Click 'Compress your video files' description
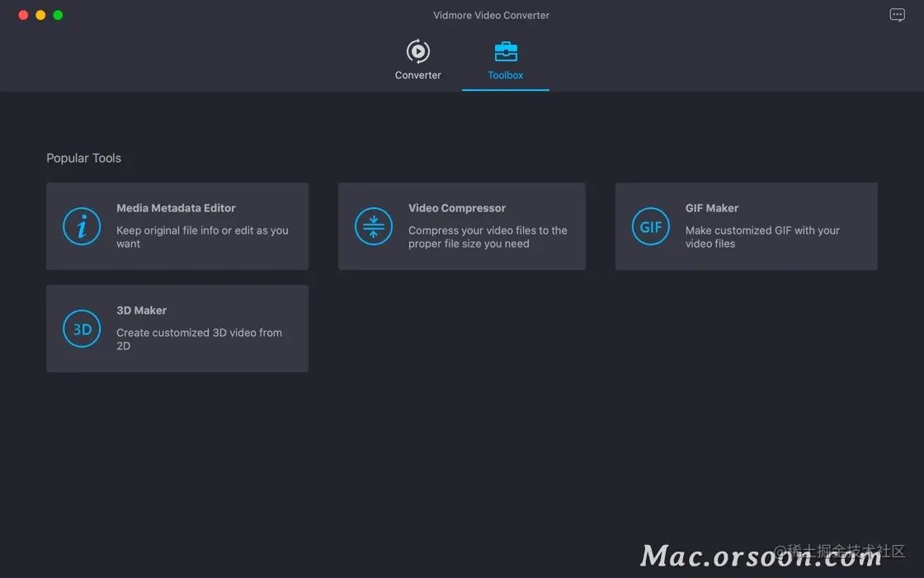 tap(488, 237)
